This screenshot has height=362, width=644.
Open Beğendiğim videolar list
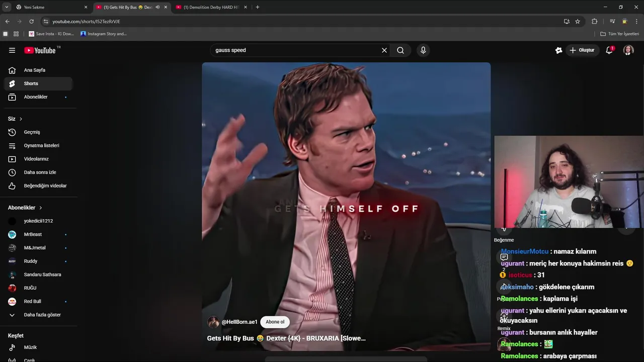coord(38,186)
